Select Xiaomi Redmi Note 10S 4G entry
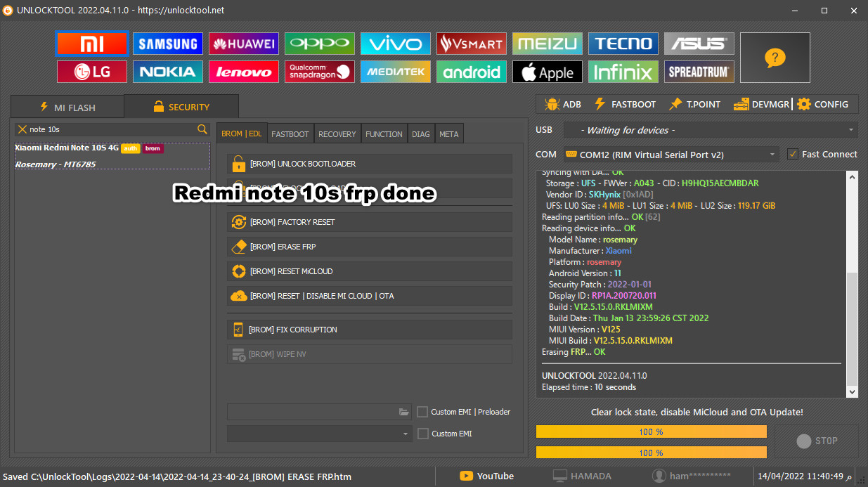This screenshot has width=868, height=487. 112,156
